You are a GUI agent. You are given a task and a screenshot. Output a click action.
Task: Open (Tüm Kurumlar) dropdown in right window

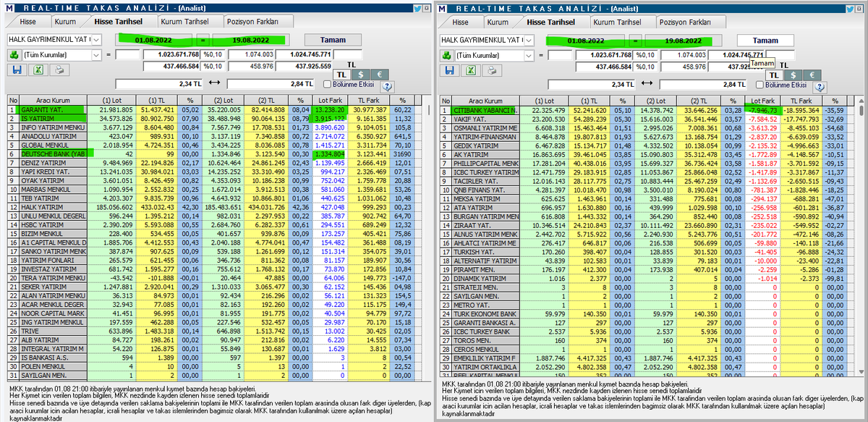click(x=529, y=54)
